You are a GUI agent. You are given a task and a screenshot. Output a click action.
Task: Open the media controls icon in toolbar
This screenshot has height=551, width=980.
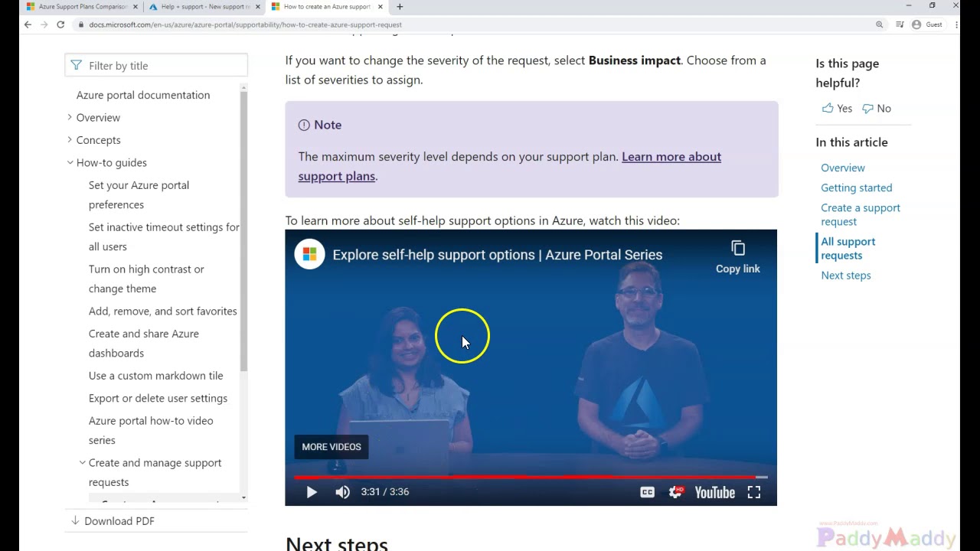[900, 24]
